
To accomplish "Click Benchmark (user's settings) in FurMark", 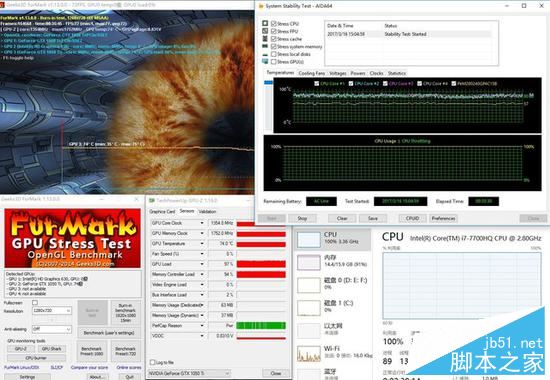I will (x=109, y=333).
